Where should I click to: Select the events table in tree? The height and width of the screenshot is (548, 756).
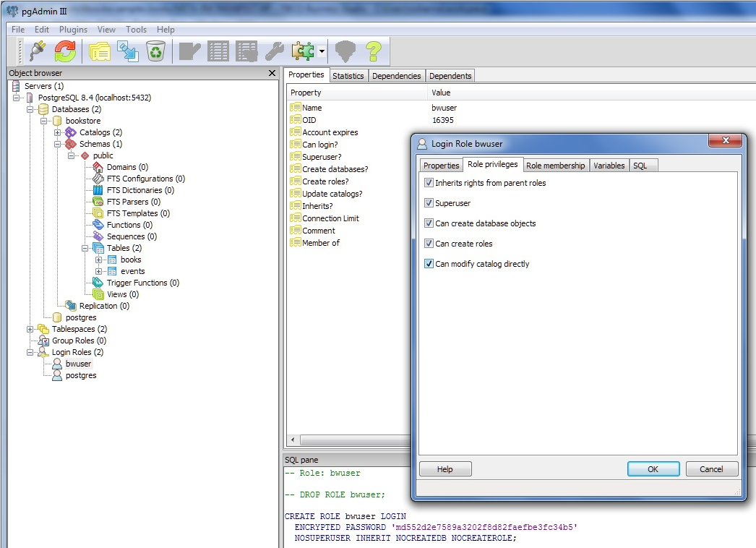coord(132,271)
